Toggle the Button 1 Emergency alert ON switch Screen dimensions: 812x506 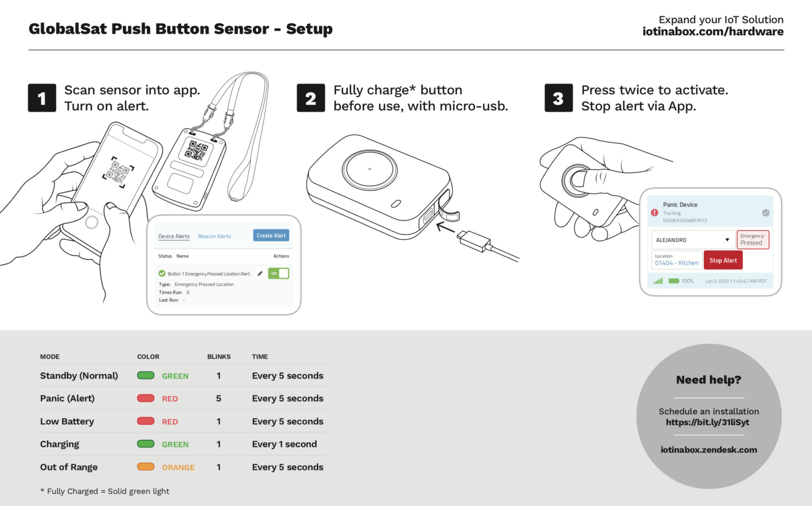(279, 273)
